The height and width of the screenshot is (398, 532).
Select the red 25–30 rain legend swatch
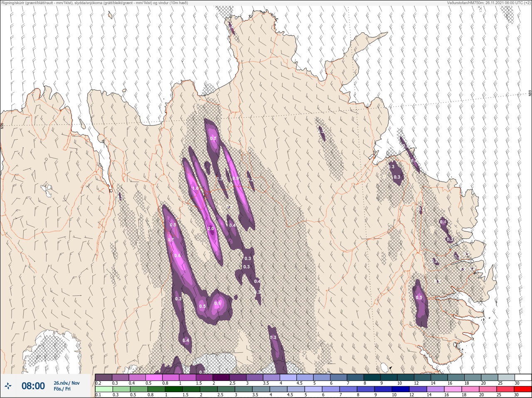(523, 389)
